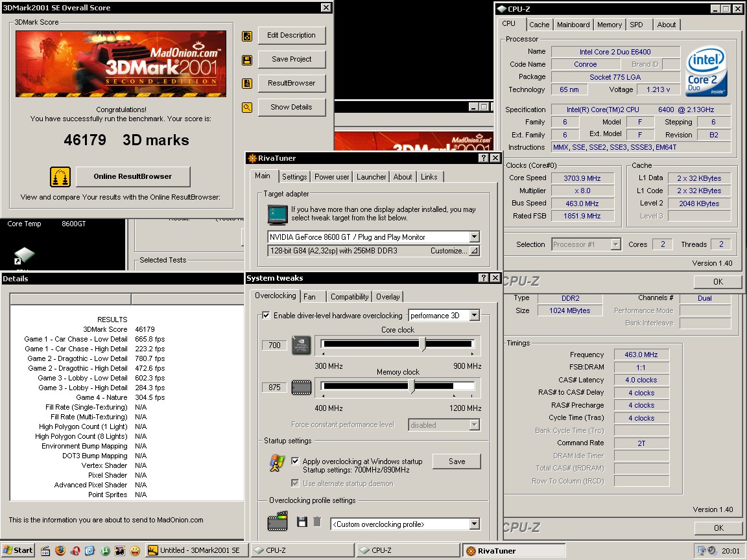Click the Core clock slider handle
The image size is (747, 560).
423,344
